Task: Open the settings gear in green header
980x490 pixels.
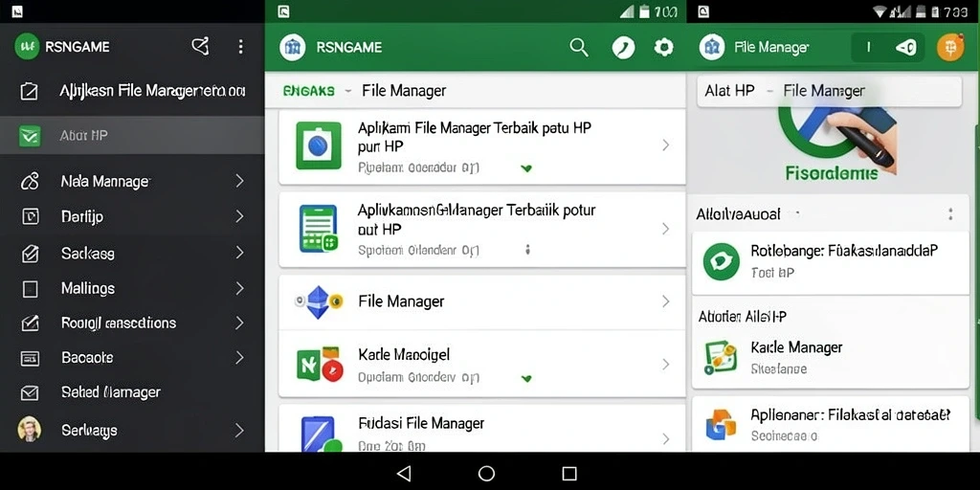Action: click(664, 48)
